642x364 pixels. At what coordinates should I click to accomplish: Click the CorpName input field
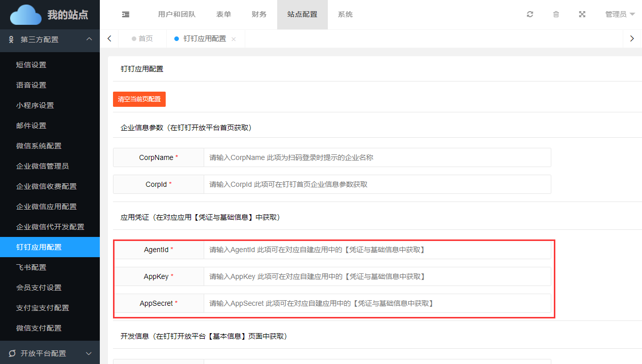coord(377,157)
